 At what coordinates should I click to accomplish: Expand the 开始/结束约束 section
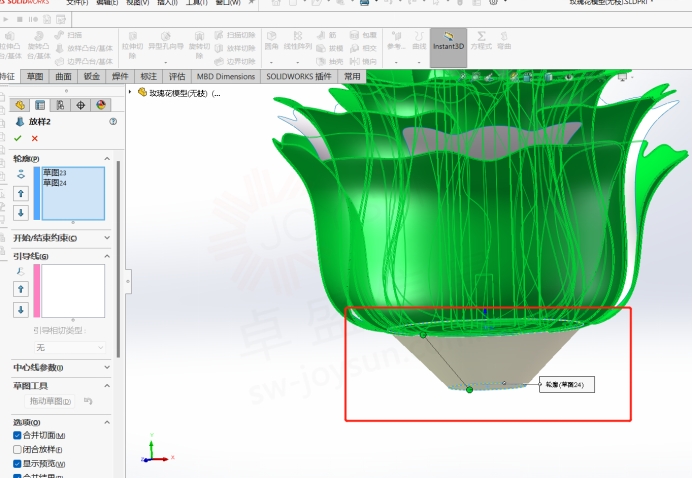(x=107, y=238)
